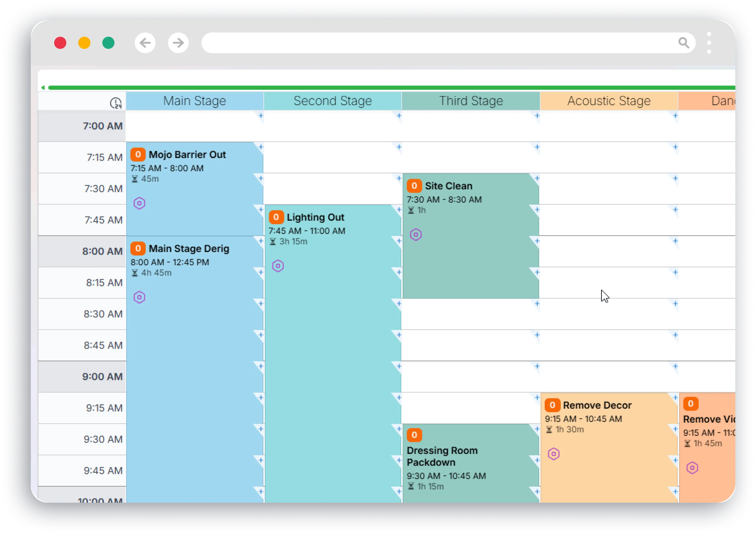Open the browser three-dot options menu

[x=709, y=43]
